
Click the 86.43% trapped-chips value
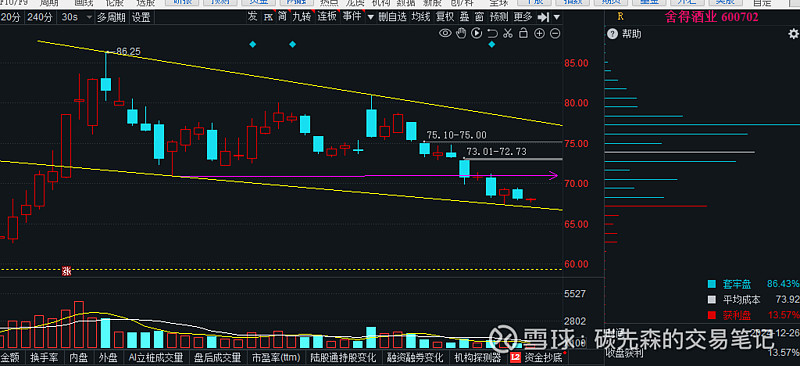(x=783, y=283)
